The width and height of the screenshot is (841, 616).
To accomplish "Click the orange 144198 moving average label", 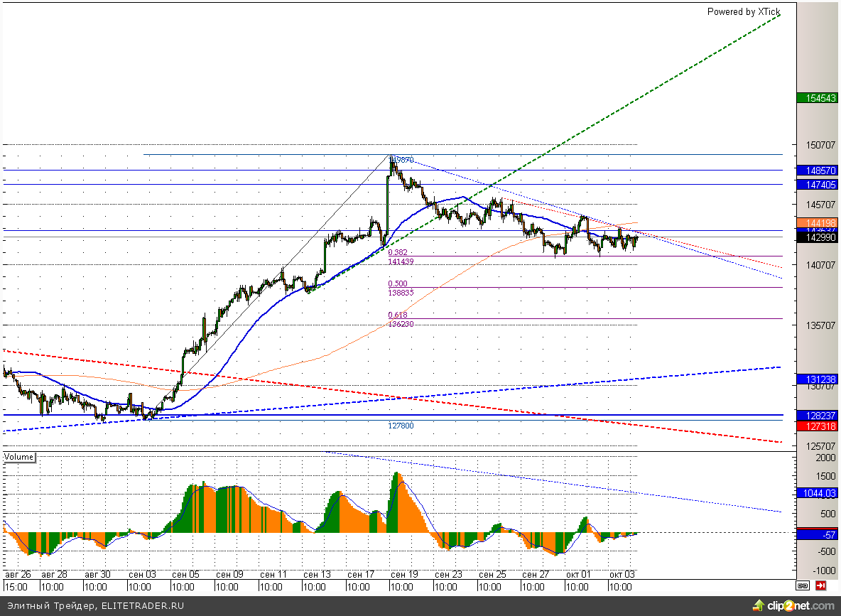I will click(818, 223).
